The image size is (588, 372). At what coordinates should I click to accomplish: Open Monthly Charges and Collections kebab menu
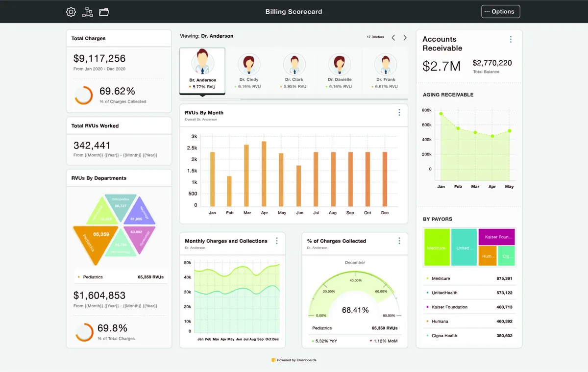coord(277,241)
